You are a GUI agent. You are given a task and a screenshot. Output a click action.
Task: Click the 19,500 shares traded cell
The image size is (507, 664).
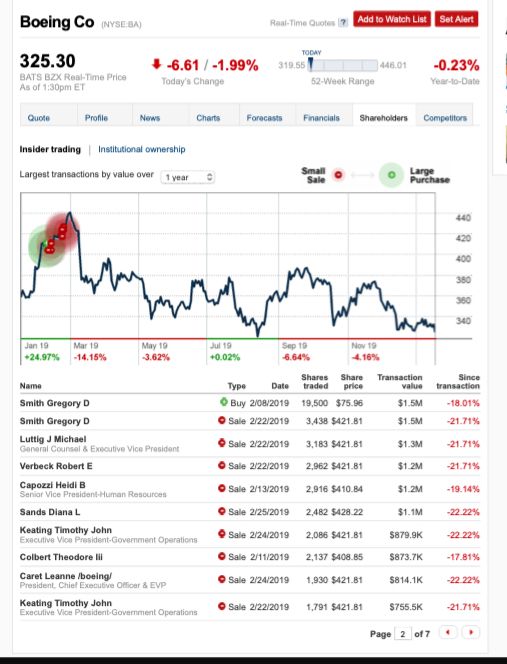(x=314, y=403)
